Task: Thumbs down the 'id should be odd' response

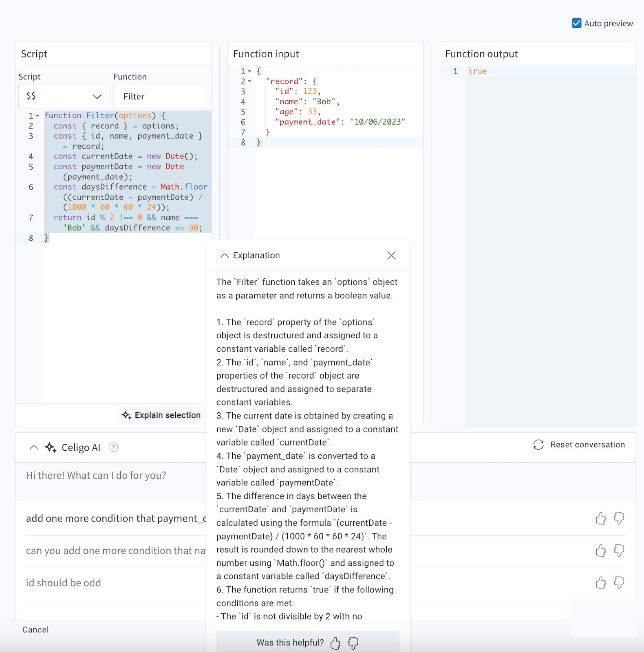Action: coord(619,583)
